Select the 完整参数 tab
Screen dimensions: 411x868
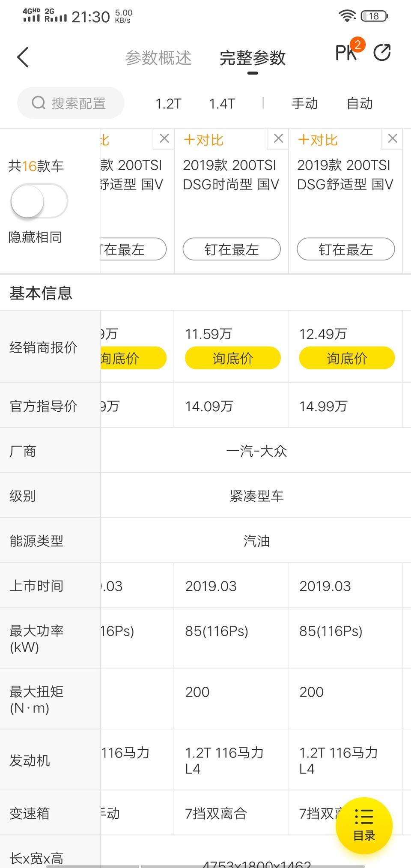point(253,57)
